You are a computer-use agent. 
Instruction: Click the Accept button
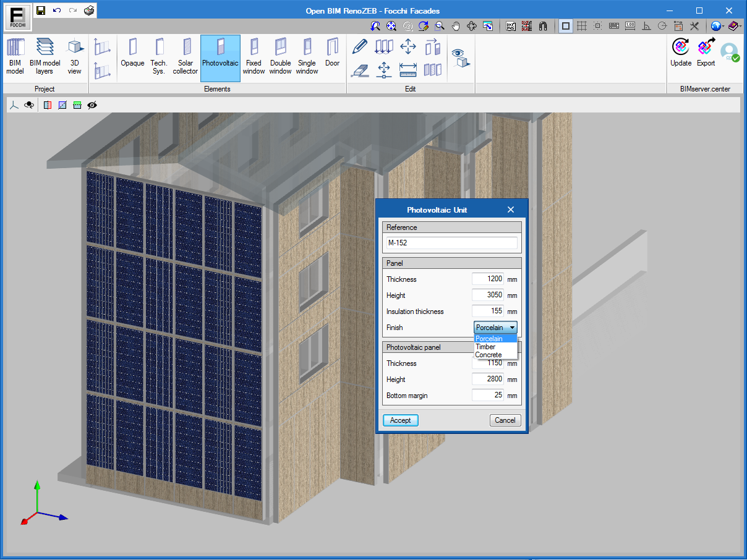pyautogui.click(x=400, y=420)
